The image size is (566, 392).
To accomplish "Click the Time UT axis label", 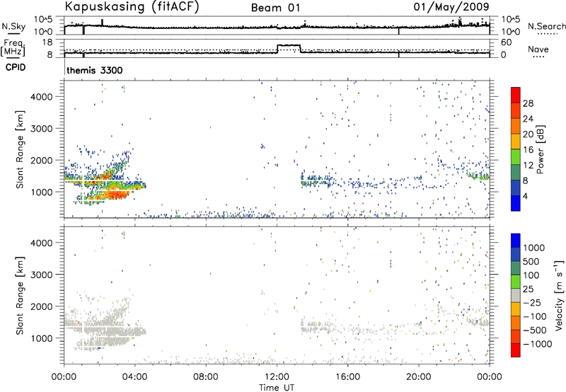I will click(277, 388).
